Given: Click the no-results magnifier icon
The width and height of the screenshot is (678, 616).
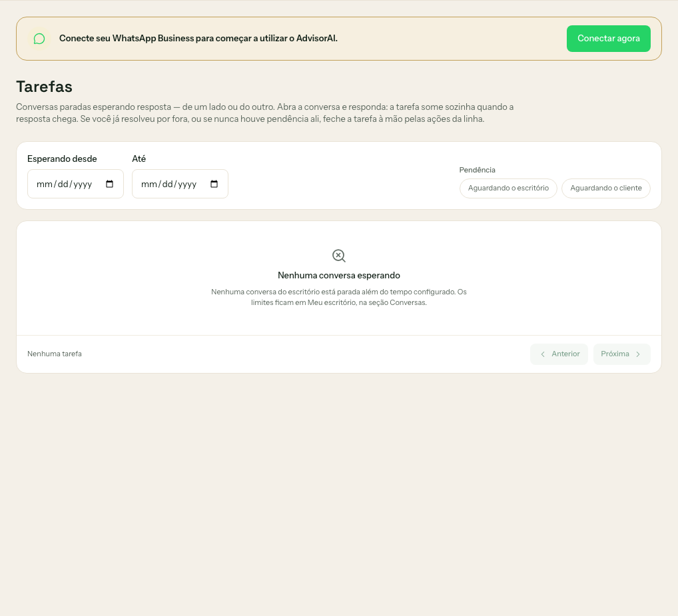Looking at the screenshot, I should (x=339, y=256).
